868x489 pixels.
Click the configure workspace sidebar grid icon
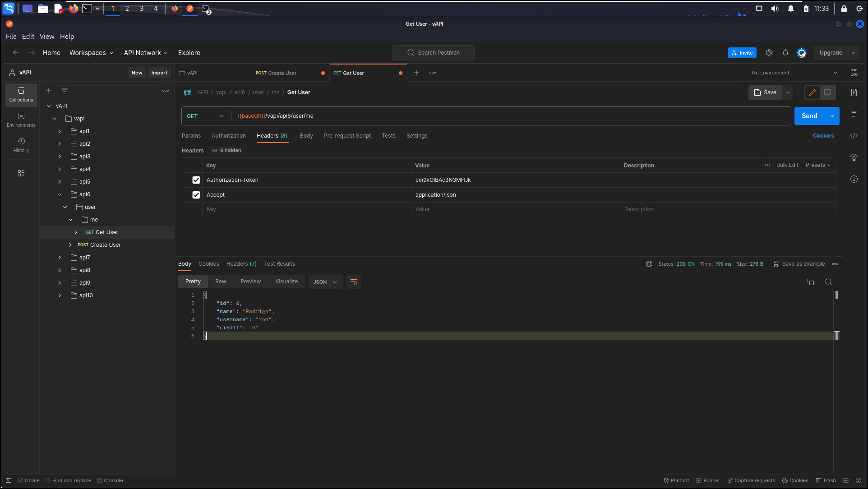pyautogui.click(x=21, y=173)
